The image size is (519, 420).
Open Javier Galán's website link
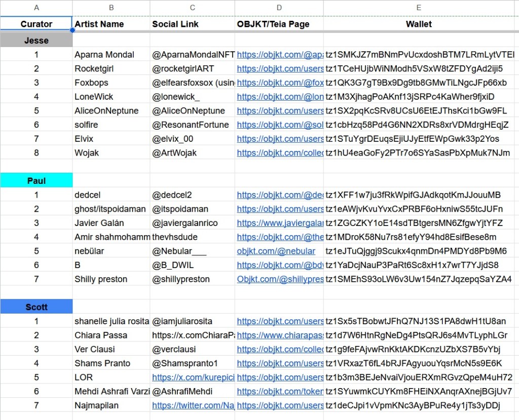tap(280, 223)
